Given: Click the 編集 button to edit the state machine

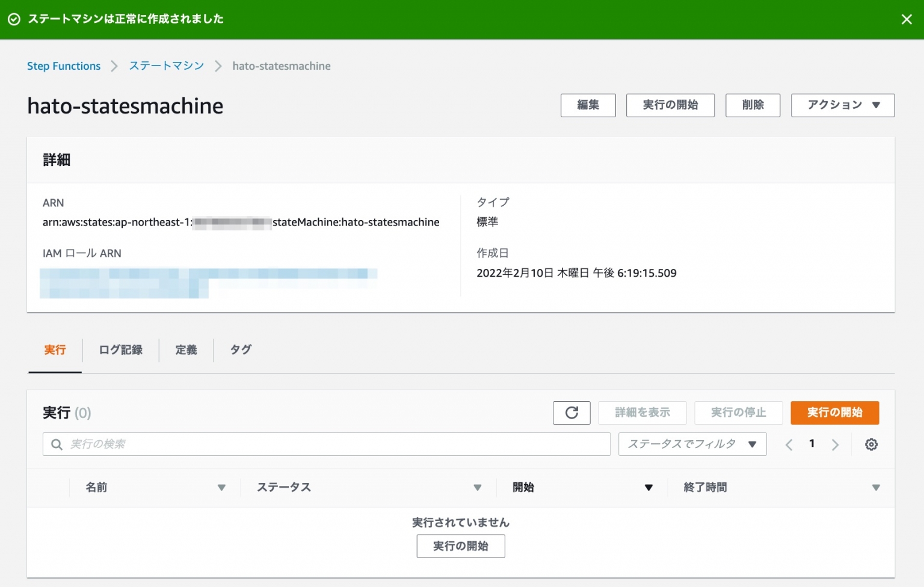Looking at the screenshot, I should 588,105.
